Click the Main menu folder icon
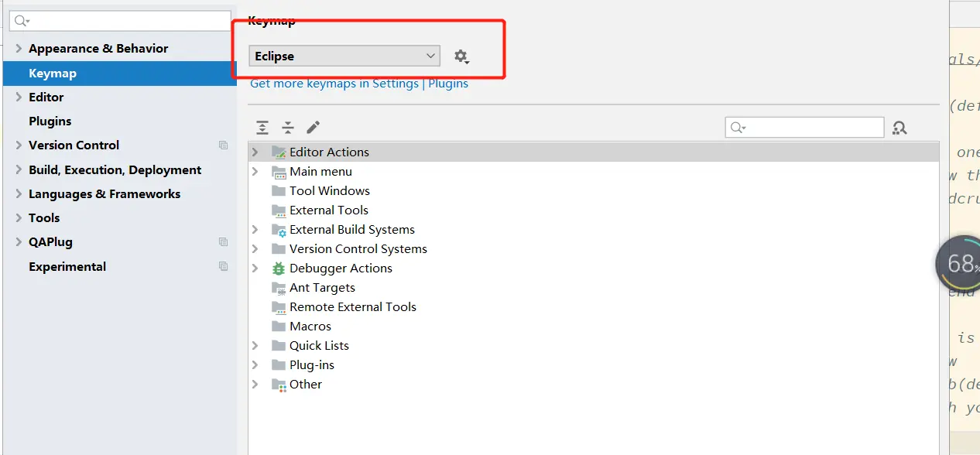The height and width of the screenshot is (455, 980). tap(279, 172)
